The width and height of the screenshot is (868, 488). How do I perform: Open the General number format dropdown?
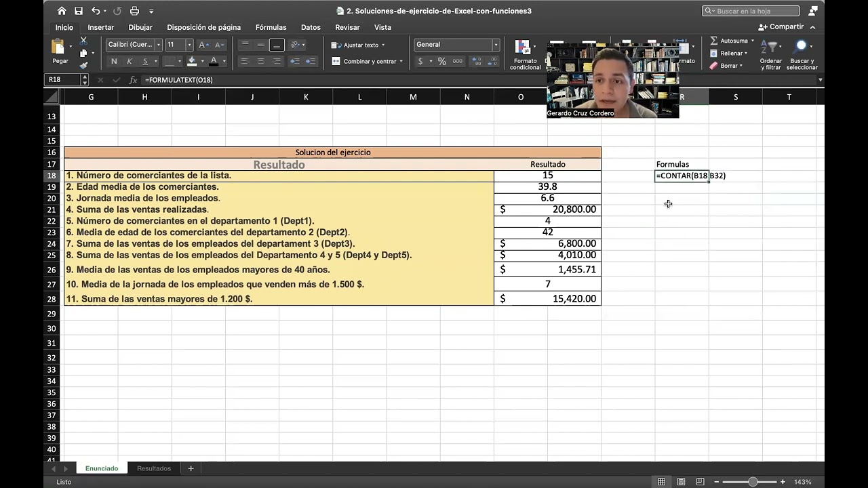[496, 45]
